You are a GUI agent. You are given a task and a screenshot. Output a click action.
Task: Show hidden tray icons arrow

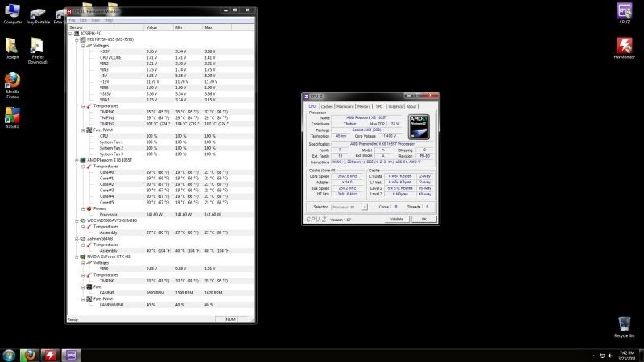point(593,356)
